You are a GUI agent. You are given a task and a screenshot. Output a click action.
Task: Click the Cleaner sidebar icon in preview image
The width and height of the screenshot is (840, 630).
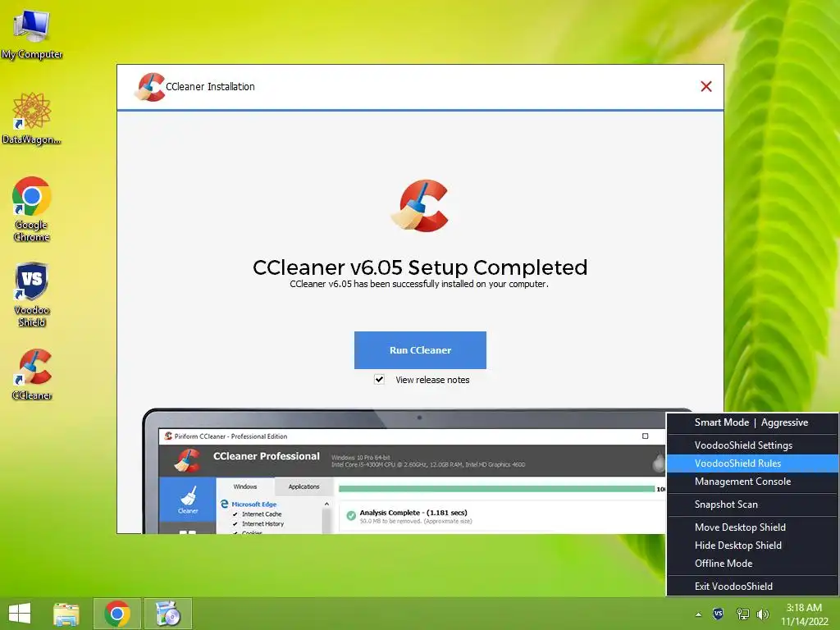(x=188, y=500)
